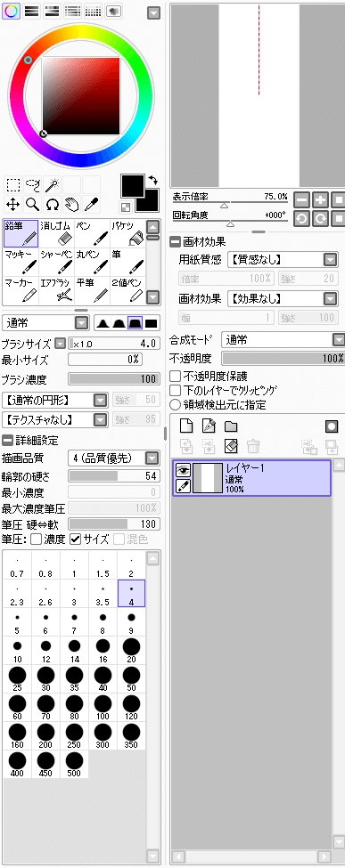
Task: Open the HSV slider panel icon
Action: tap(52, 11)
